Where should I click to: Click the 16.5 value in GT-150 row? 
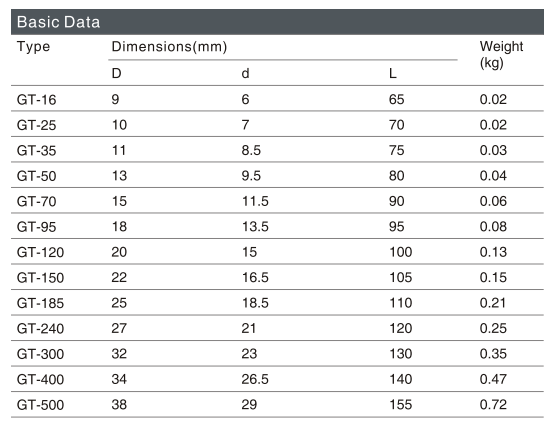pyautogui.click(x=255, y=278)
